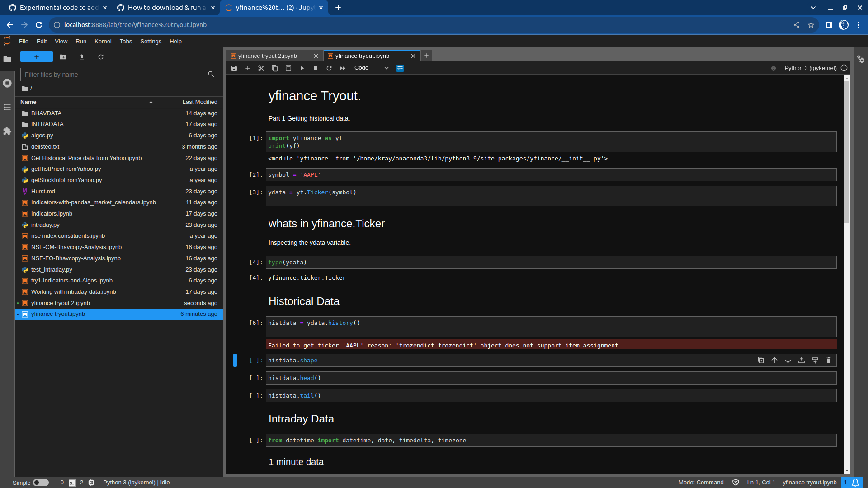This screenshot has width=868, height=488.
Task: Open the kernel selector Python 3 (ipykernel)
Action: pos(810,68)
